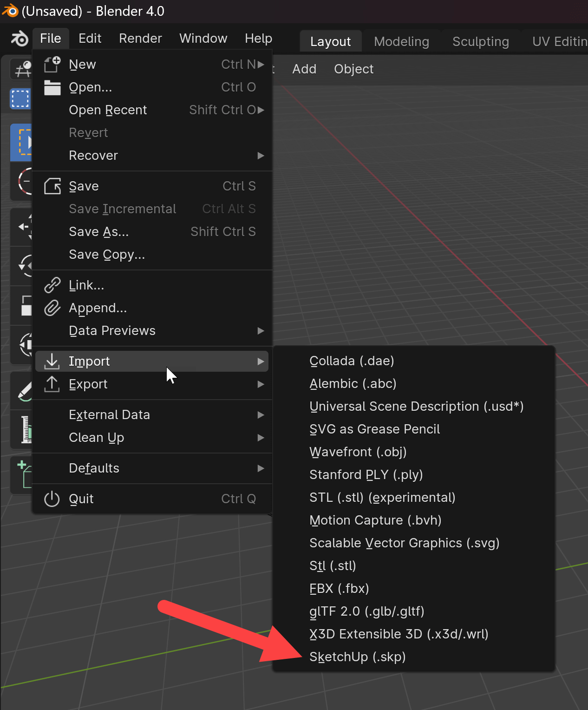Expand the Open Recent submenu

[x=108, y=110]
